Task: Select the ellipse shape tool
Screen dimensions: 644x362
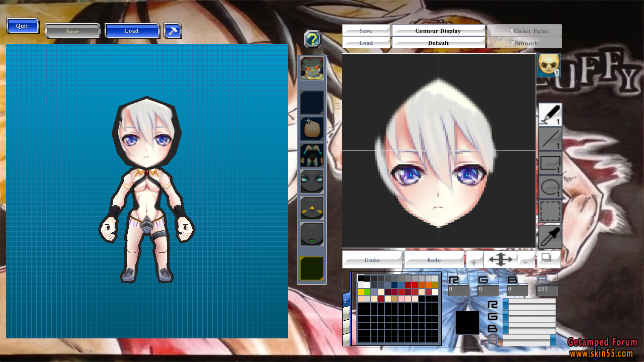Action: coord(550,187)
